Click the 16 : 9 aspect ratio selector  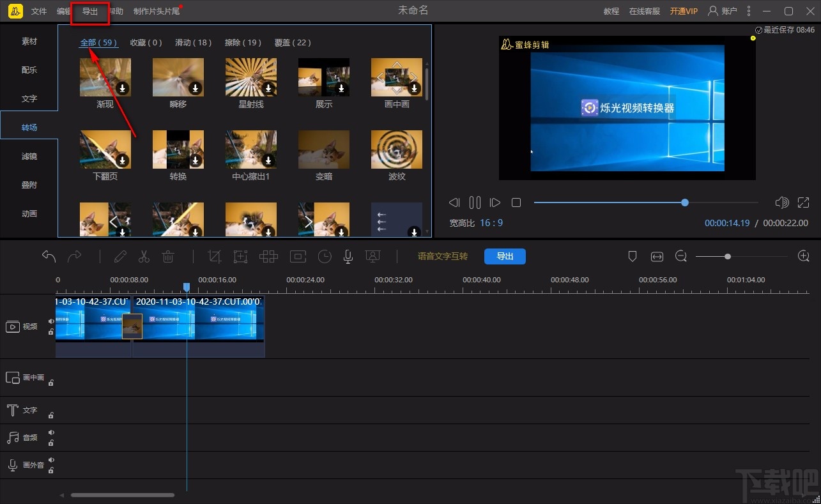(491, 223)
